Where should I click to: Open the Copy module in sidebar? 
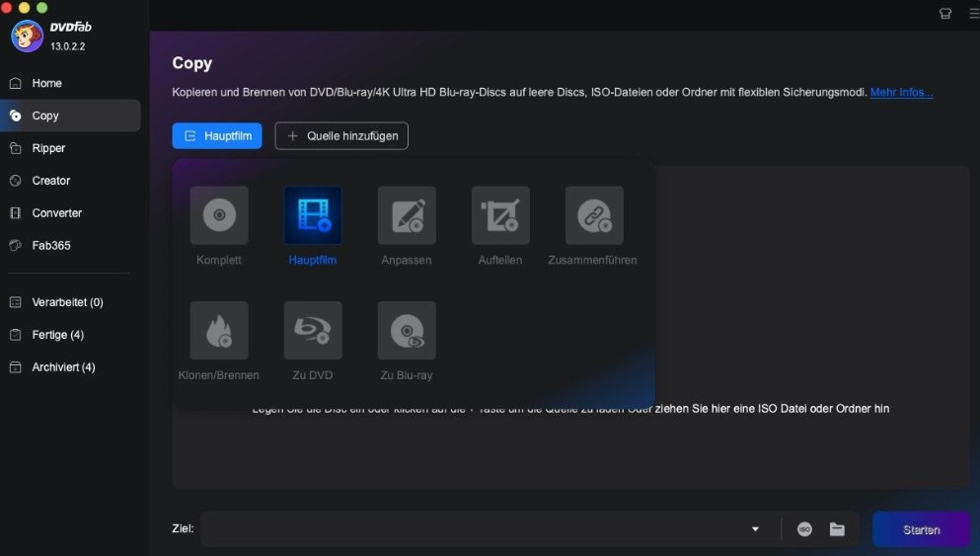70,116
